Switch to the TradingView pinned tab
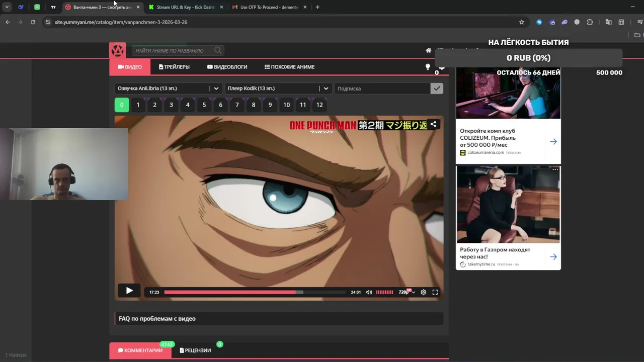 pyautogui.click(x=53, y=7)
